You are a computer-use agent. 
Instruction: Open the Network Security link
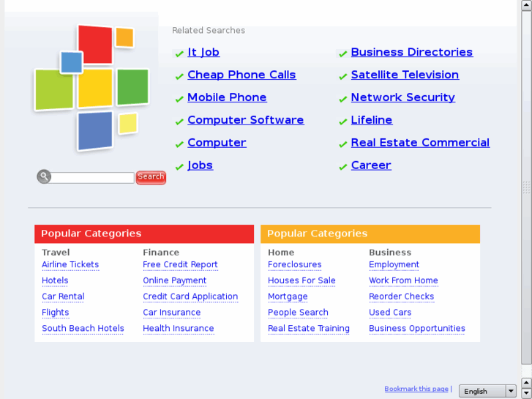pyautogui.click(x=403, y=97)
